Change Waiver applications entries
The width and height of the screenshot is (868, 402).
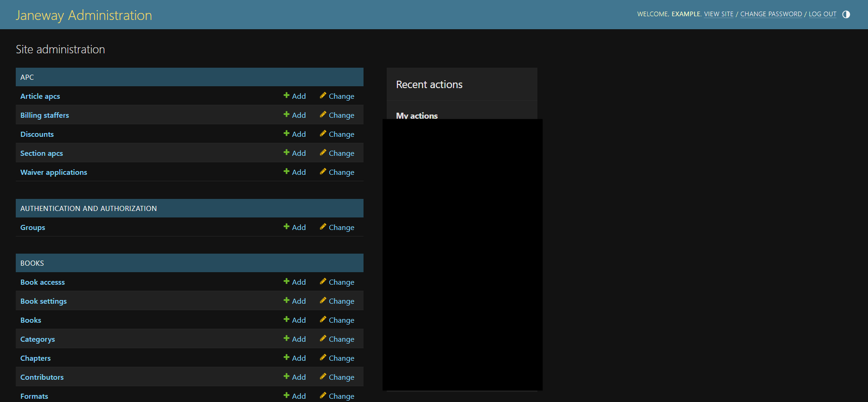[337, 172]
